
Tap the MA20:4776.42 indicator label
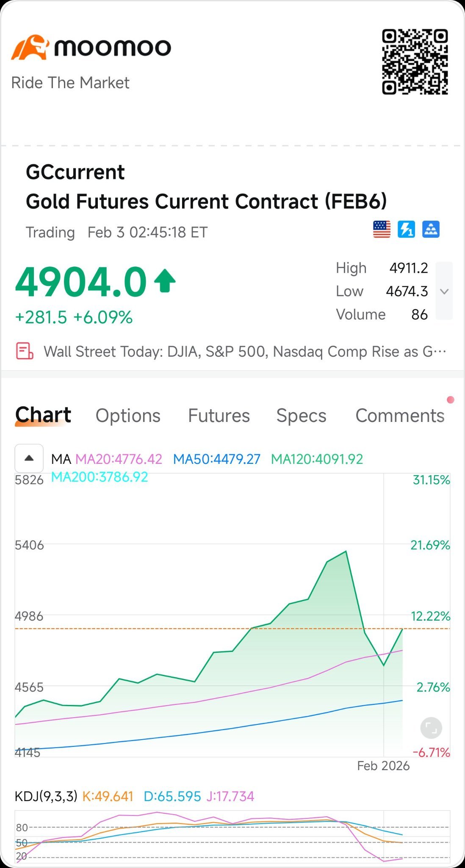tap(119, 459)
